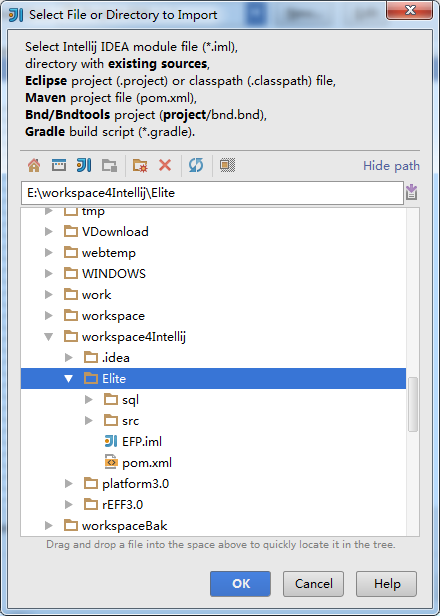The image size is (440, 616).
Task: Refresh the file tree icon
Action: click(196, 165)
